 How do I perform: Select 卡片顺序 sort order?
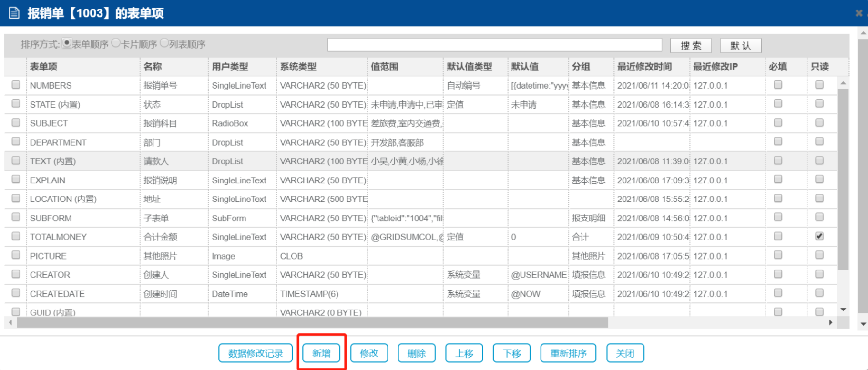pyautogui.click(x=116, y=43)
